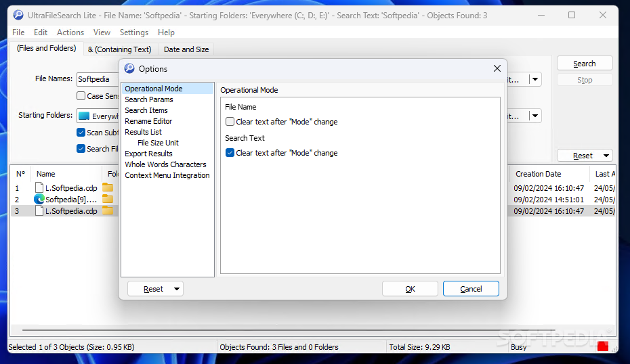Click Cancel in the Options dialog
Screen dimensions: 630x364
(x=471, y=289)
